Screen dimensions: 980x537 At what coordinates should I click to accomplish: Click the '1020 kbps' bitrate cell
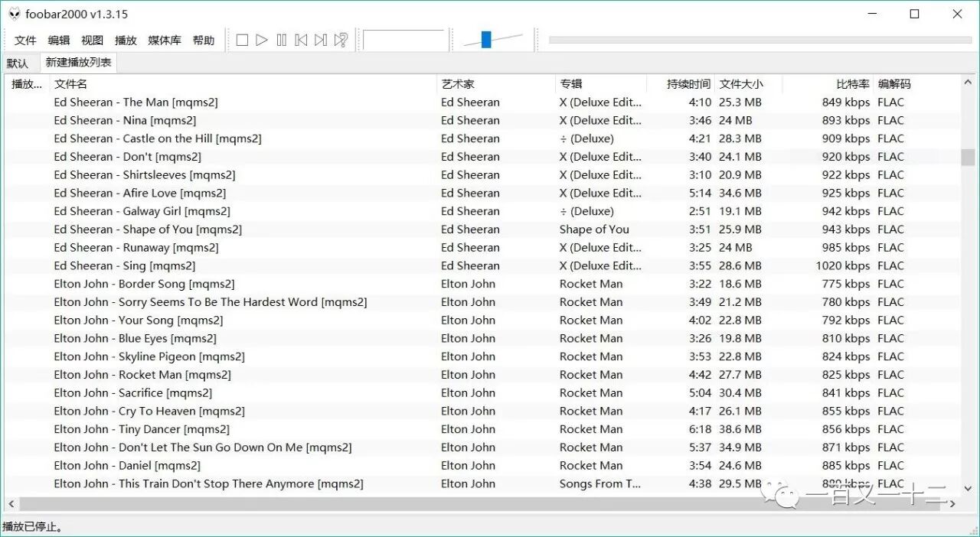843,265
